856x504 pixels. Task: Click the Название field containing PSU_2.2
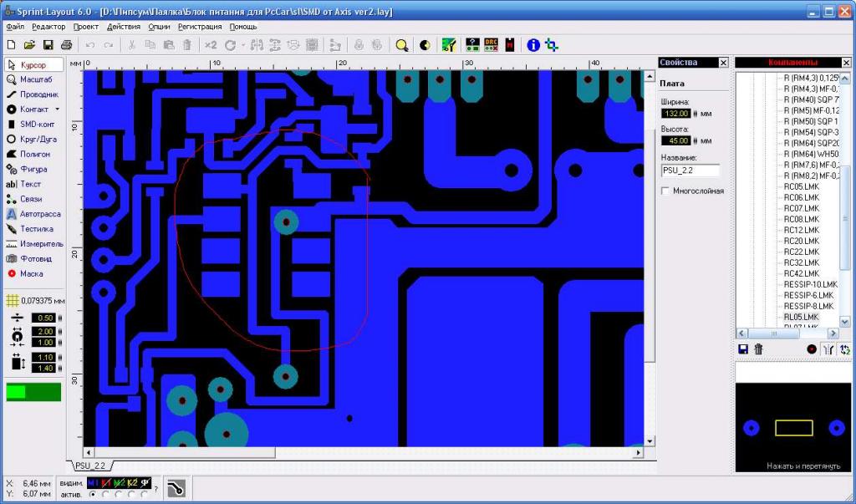coord(690,171)
